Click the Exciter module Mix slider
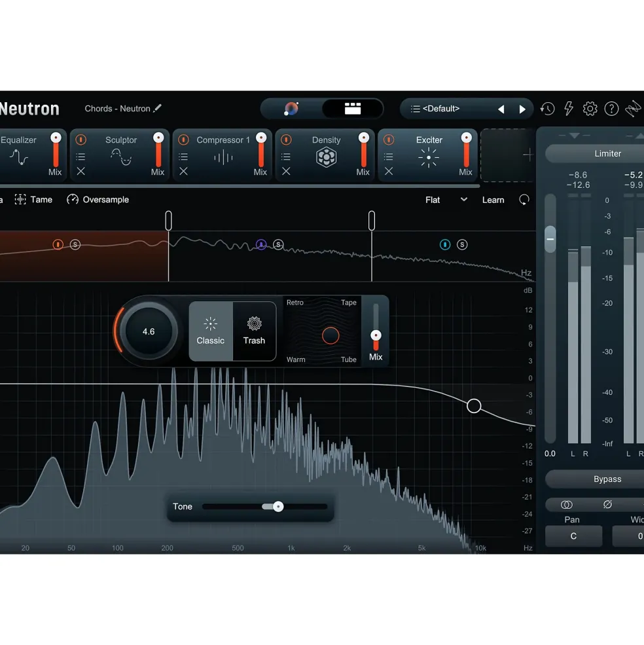Screen dimensions: 644x645 467,150
